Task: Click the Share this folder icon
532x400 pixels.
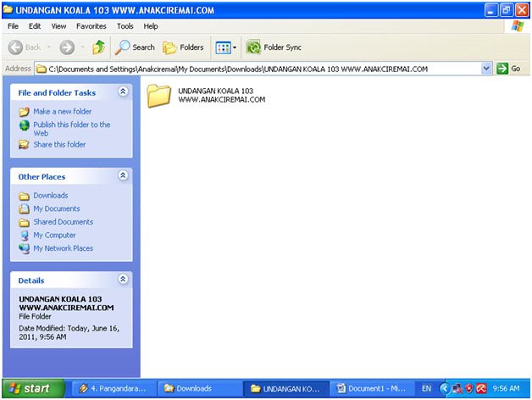Action: pos(24,145)
